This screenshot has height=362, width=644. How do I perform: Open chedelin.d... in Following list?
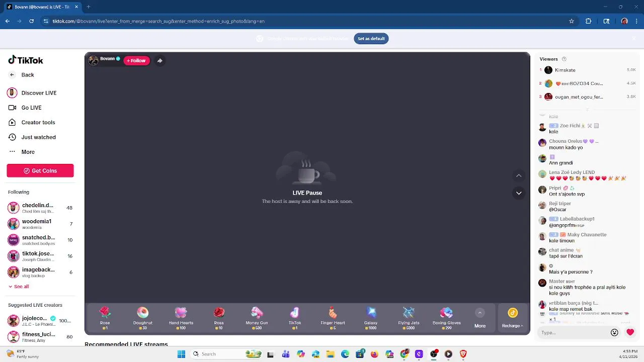point(40,208)
